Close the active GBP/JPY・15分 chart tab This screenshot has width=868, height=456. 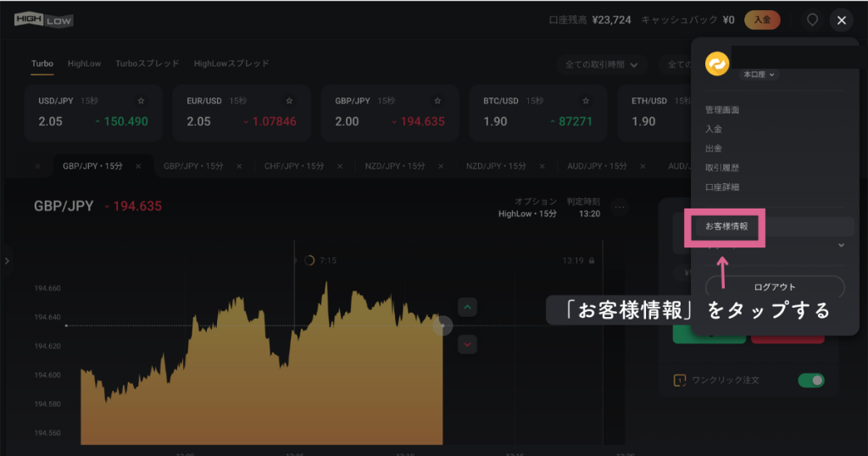[x=138, y=166]
